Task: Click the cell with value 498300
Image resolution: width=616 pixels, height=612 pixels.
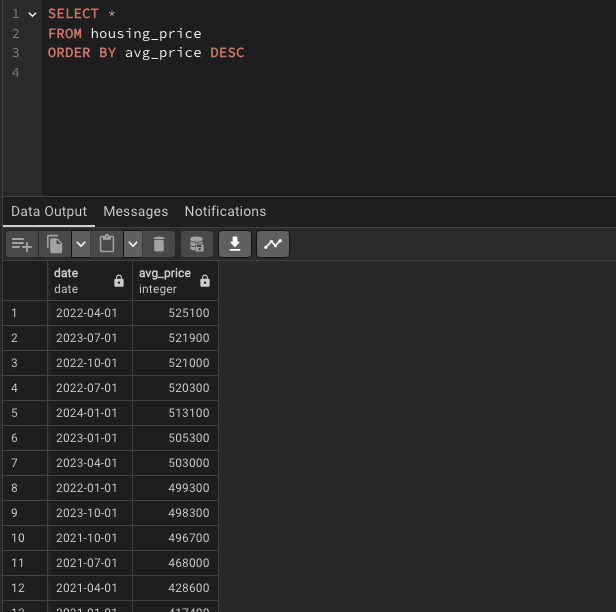Action: click(x=175, y=513)
